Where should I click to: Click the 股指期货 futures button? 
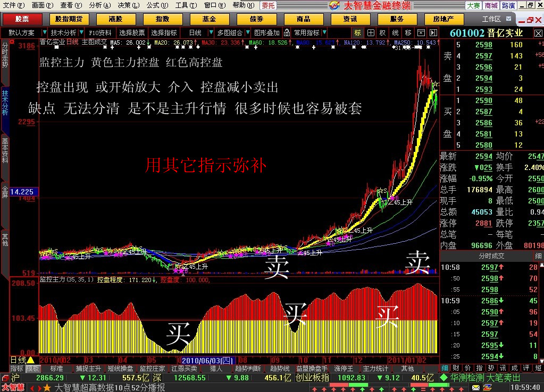[x=69, y=19]
